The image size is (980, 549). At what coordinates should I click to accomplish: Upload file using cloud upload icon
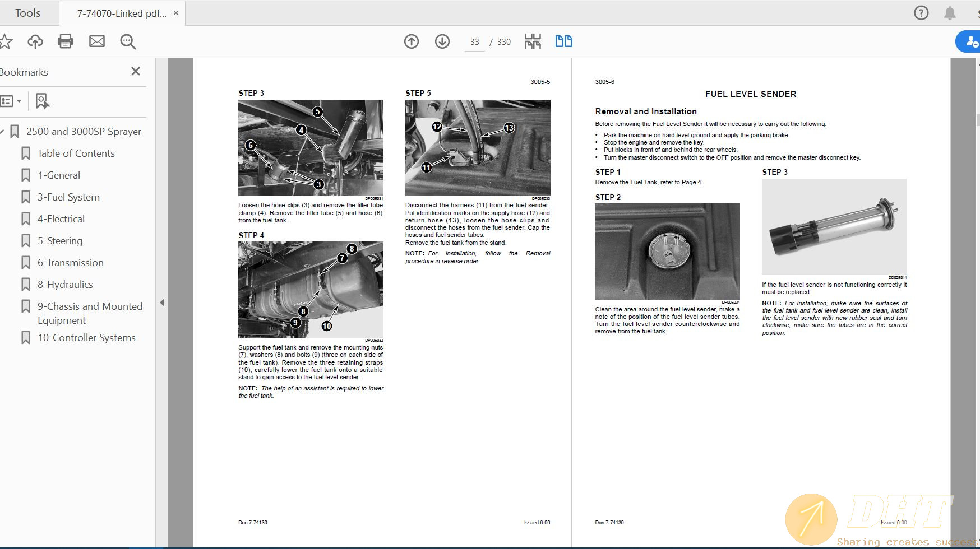35,41
